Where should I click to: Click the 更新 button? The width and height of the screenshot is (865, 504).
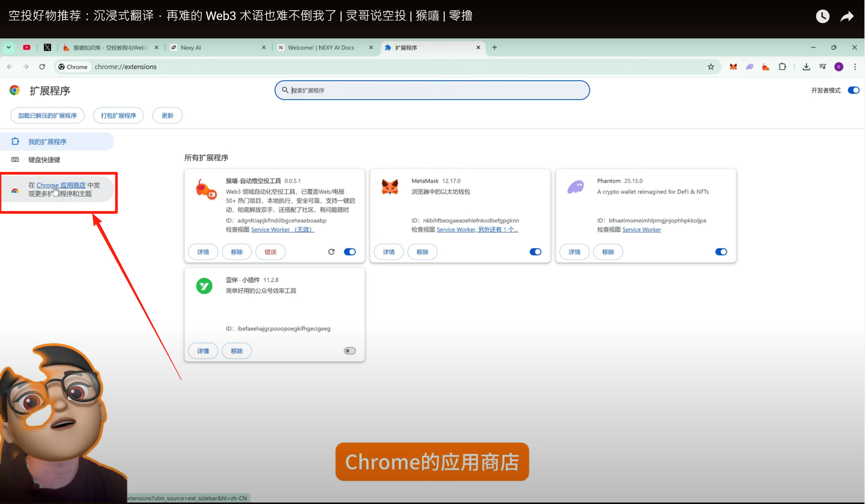coord(167,115)
